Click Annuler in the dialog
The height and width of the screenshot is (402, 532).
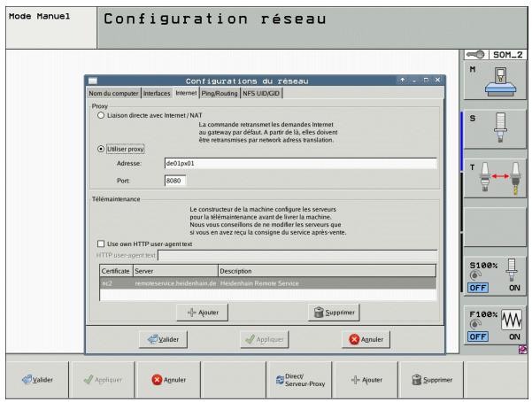pyautogui.click(x=366, y=339)
